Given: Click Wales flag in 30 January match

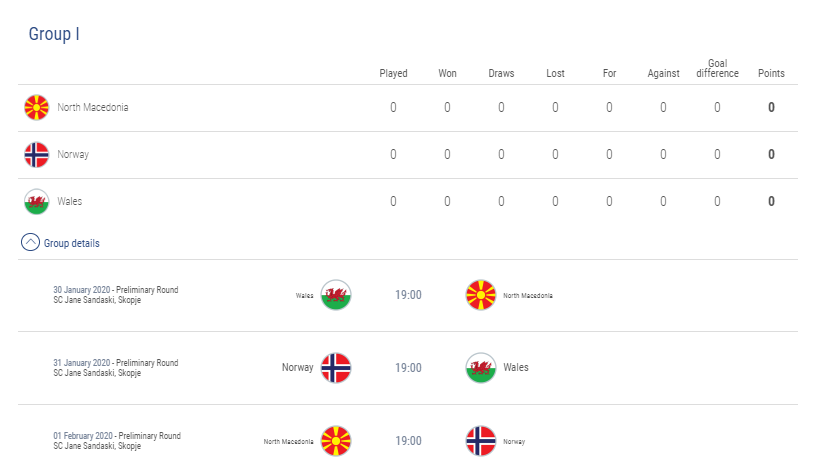Looking at the screenshot, I should point(336,295).
